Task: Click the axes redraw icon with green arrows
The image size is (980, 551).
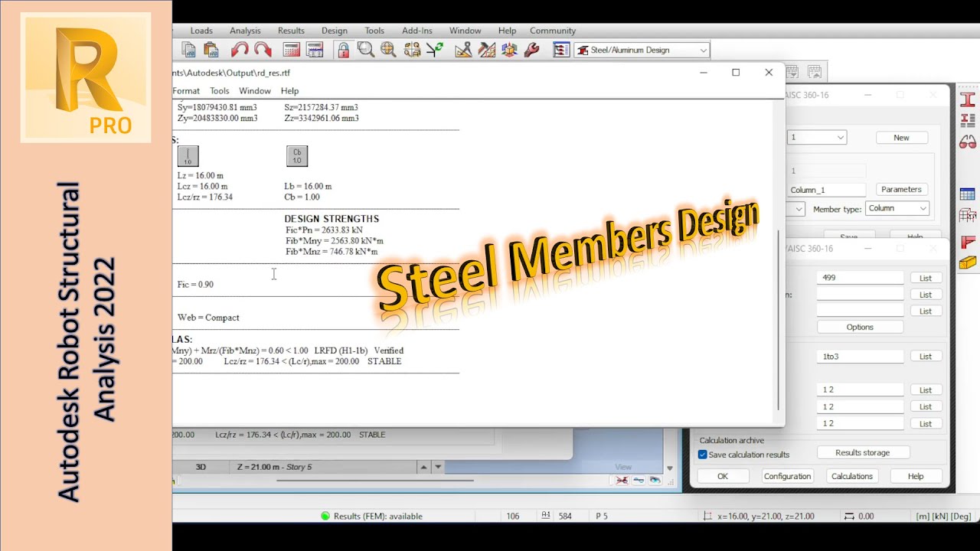Action: click(435, 50)
